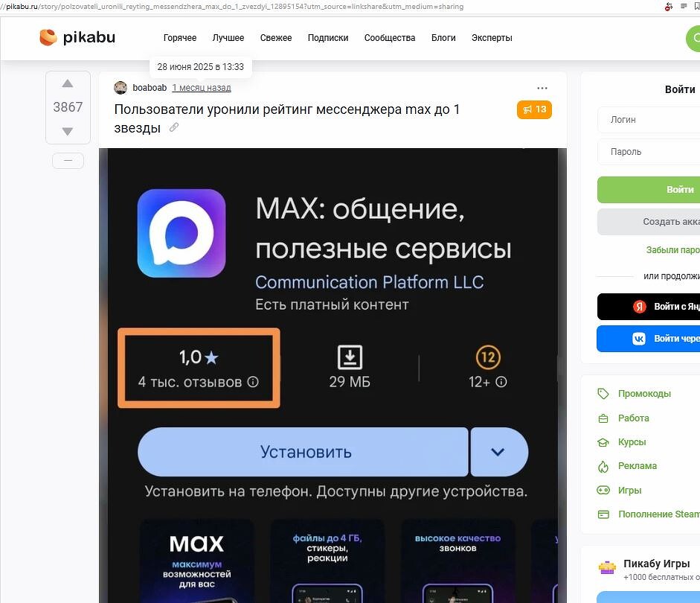
Task: Upvote the post with the up arrow
Action: (68, 83)
